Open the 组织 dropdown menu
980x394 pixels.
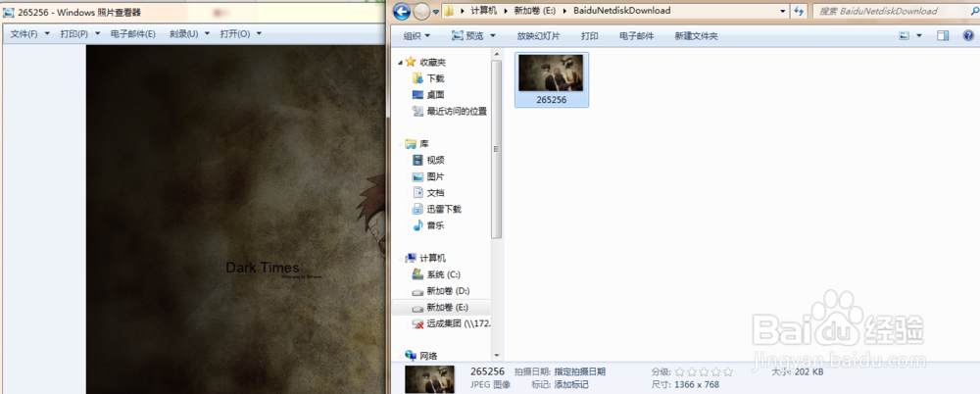pyautogui.click(x=416, y=36)
